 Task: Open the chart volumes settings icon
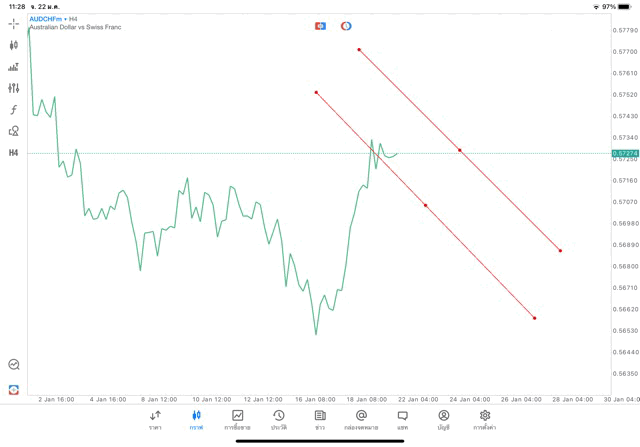(x=14, y=67)
